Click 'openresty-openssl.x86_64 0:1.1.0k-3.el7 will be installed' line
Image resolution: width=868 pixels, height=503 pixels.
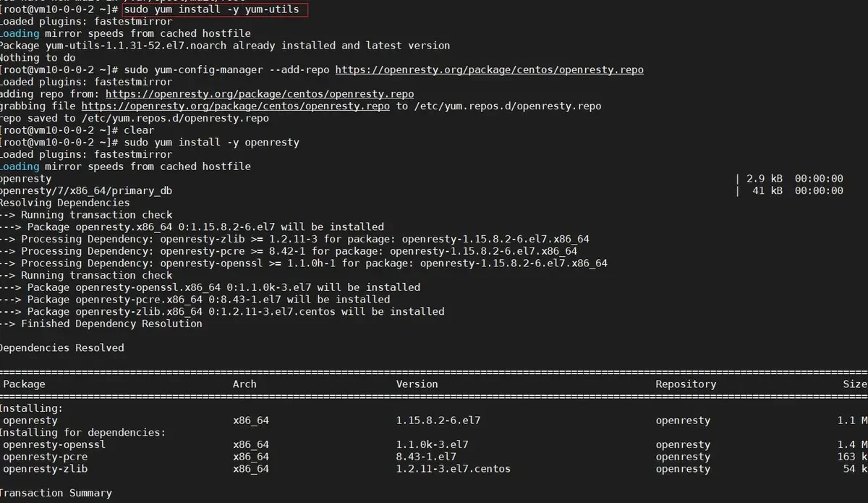pyautogui.click(x=210, y=287)
